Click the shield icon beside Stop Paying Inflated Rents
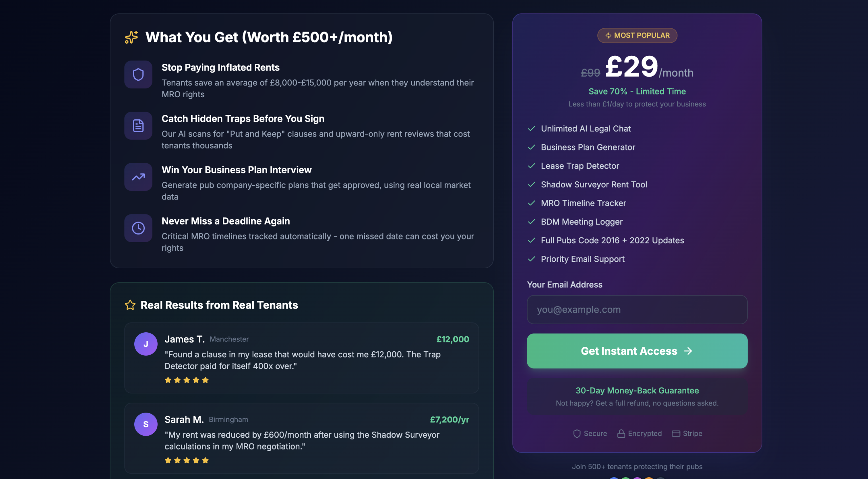Screen dimensions: 868x479 click(138, 75)
